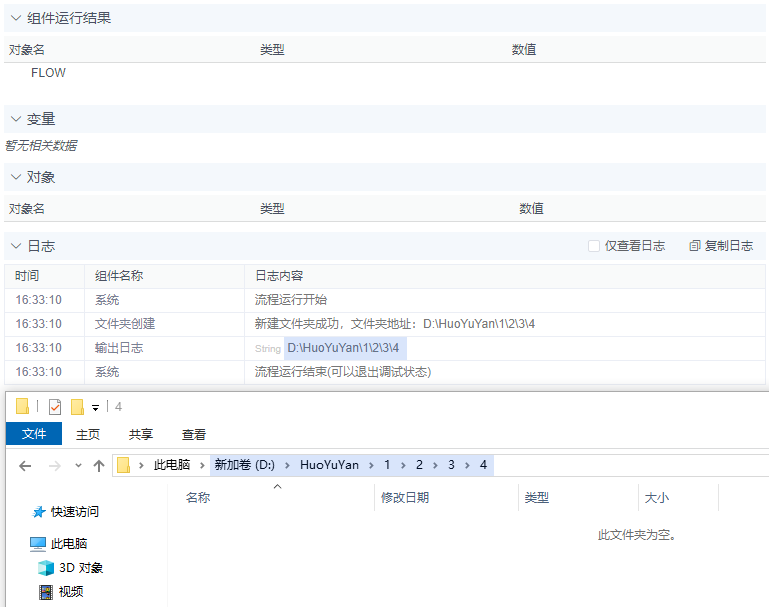The width and height of the screenshot is (769, 607).
Task: Open the Customize Quick Access Toolbar dropdown
Action: click(95, 407)
